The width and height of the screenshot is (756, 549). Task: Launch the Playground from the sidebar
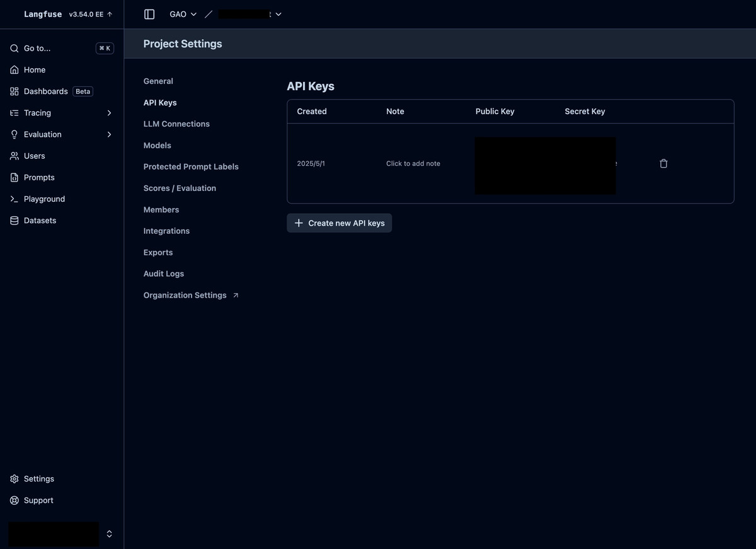pyautogui.click(x=13, y=199)
